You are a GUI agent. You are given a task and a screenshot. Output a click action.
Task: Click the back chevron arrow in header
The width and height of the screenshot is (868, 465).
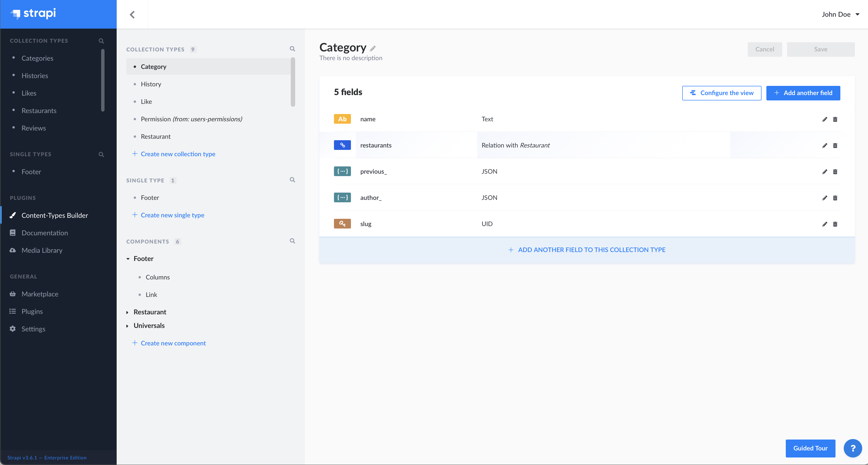(132, 15)
